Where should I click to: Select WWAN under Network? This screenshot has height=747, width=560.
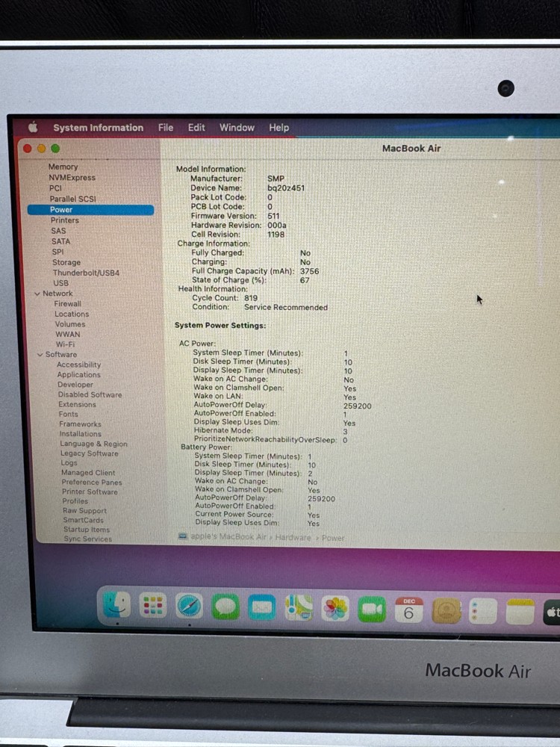[68, 335]
